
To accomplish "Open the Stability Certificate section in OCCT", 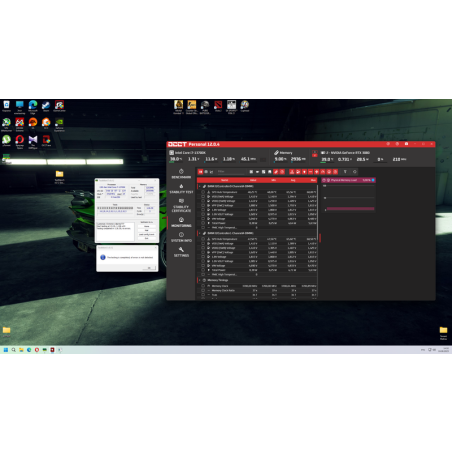I will coord(181,205).
